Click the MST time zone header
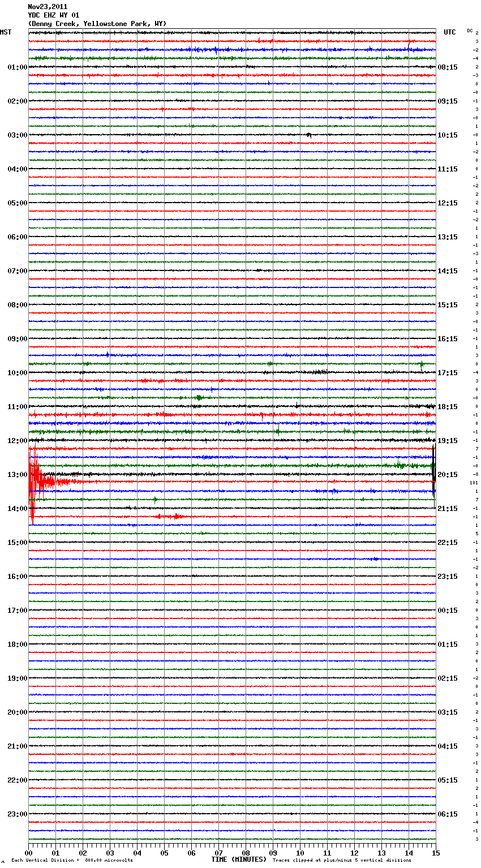This screenshot has width=481, height=868. pyautogui.click(x=6, y=32)
